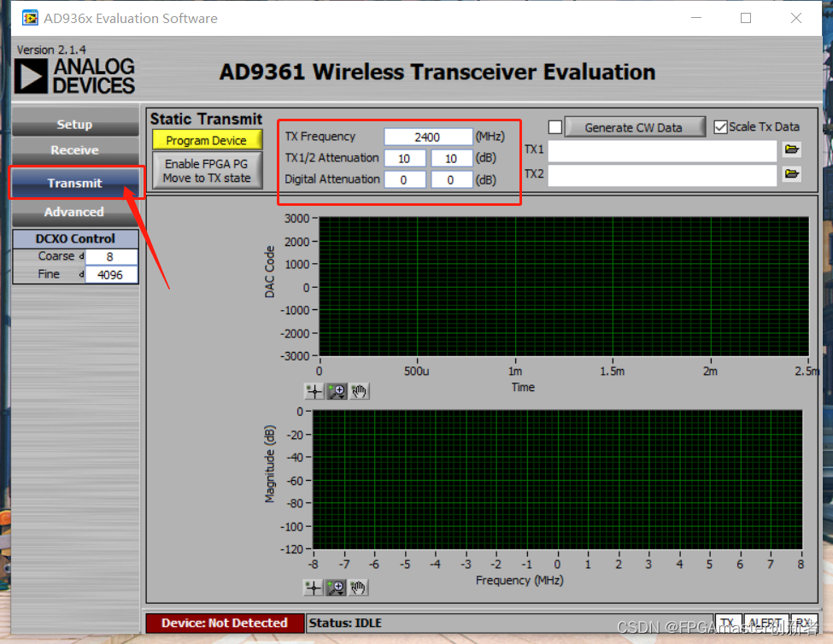Click the TX2 file path field
833x644 pixels.
662,175
